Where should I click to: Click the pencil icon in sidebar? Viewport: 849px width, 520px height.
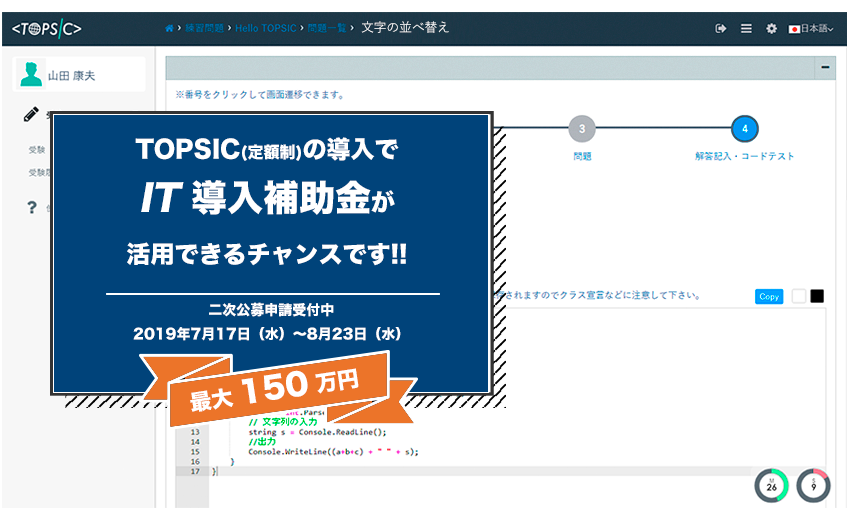coord(31,115)
